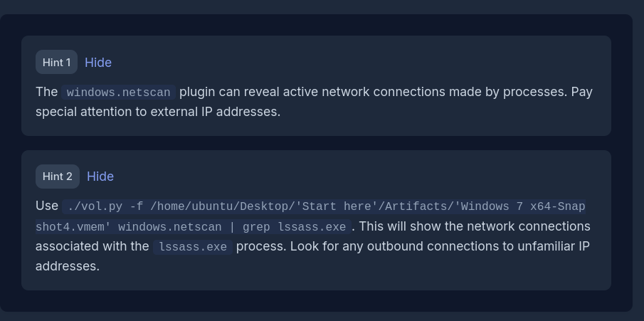The height and width of the screenshot is (321, 644).
Task: Click 'grep lssass.exe' in the Hint 2 command
Action: (x=294, y=227)
